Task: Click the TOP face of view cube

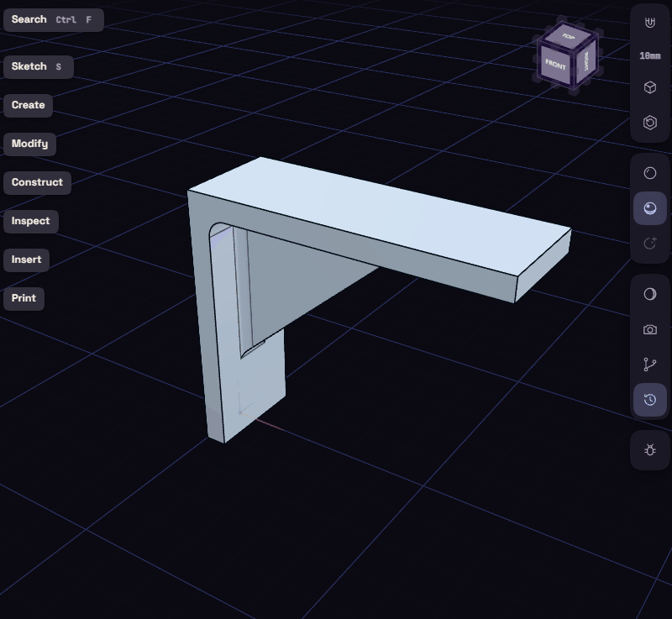Action: point(569,36)
